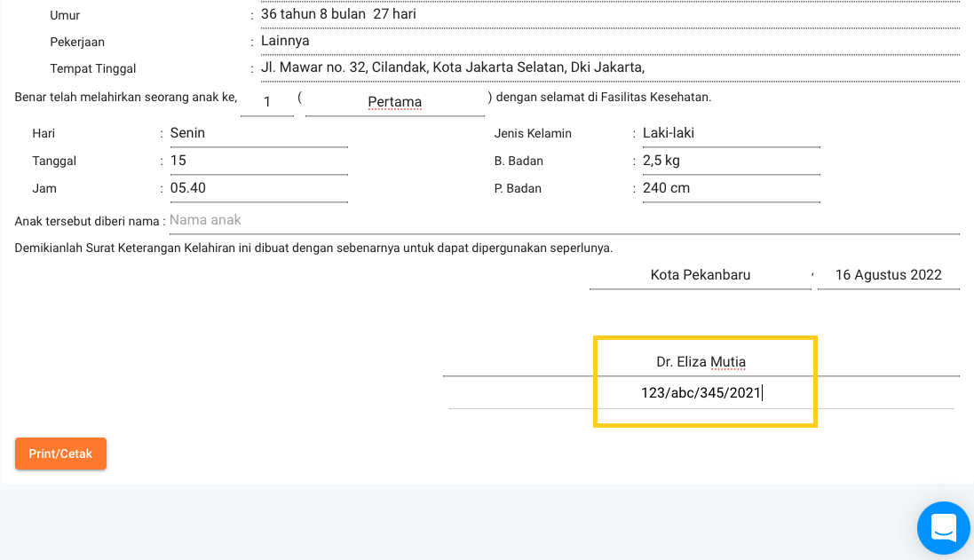The height and width of the screenshot is (560, 974).
Task: Click the Pertama ordinal field
Action: pyautogui.click(x=394, y=102)
